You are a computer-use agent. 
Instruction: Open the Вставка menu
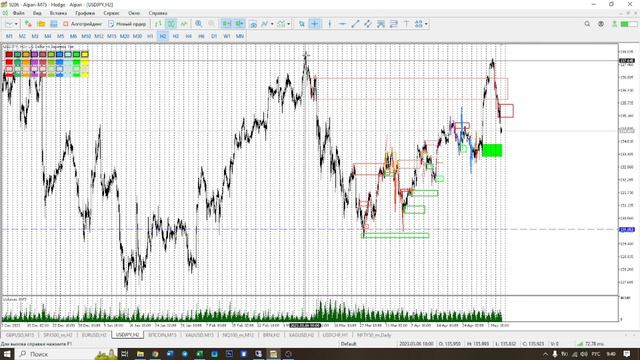(58, 13)
